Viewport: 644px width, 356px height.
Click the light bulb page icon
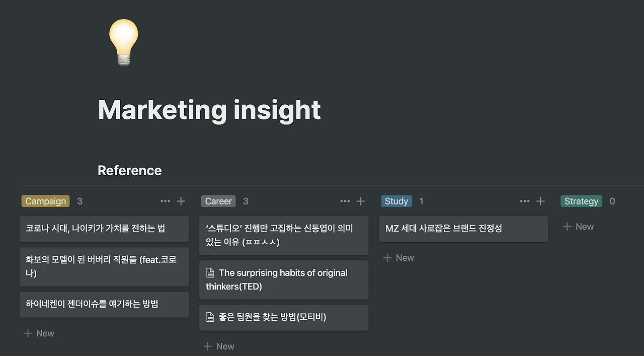[123, 42]
